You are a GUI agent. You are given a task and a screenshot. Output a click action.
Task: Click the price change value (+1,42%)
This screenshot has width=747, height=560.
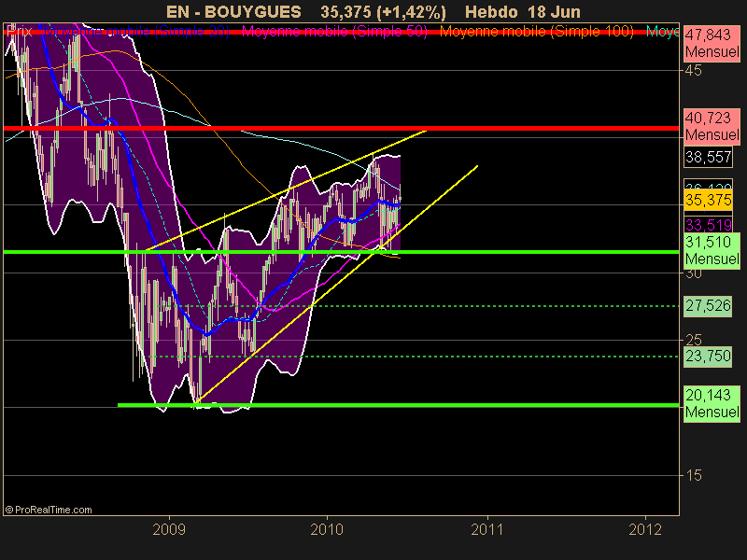point(411,11)
